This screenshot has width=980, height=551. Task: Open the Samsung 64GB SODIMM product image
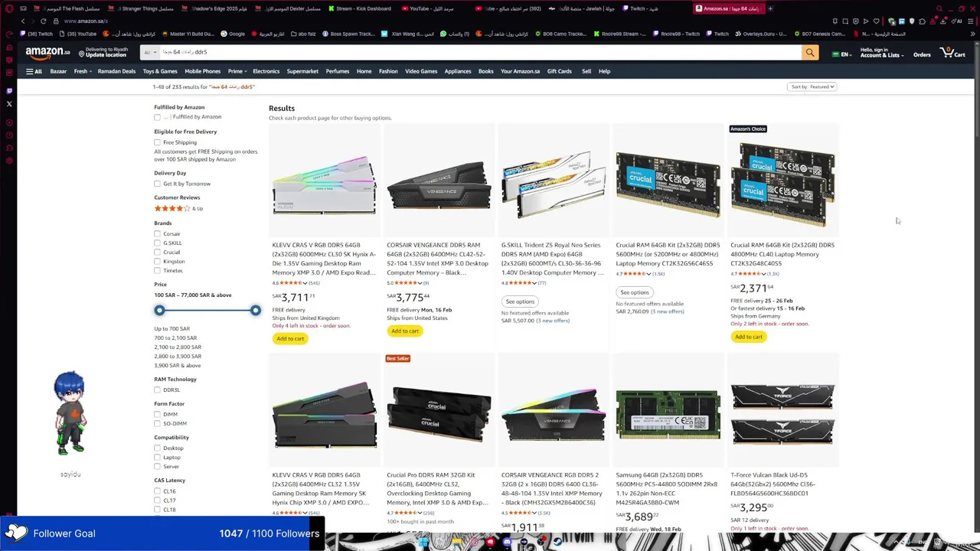pos(668,414)
